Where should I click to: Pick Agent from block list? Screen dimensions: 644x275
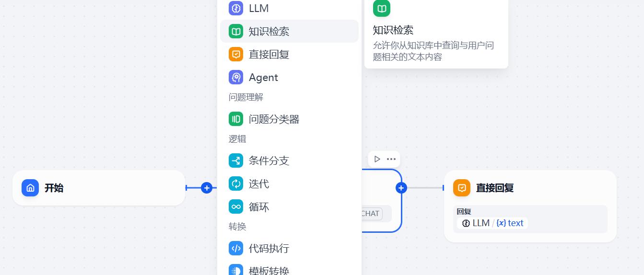pos(289,77)
